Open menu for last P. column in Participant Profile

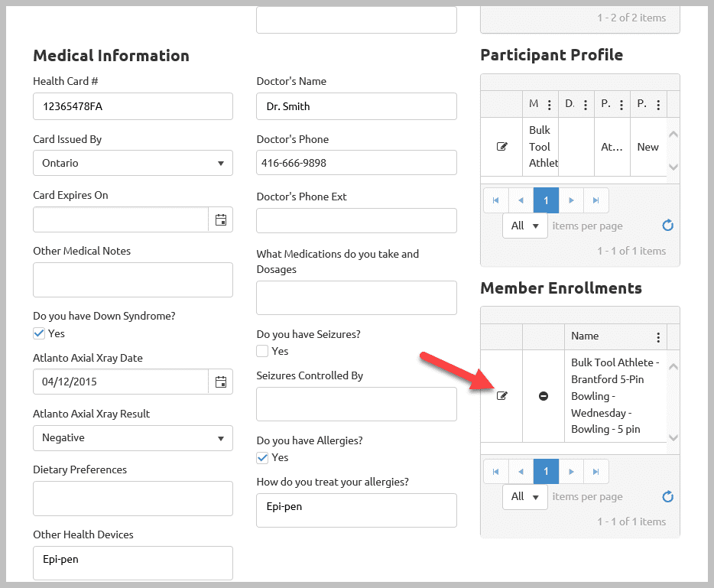click(x=658, y=105)
